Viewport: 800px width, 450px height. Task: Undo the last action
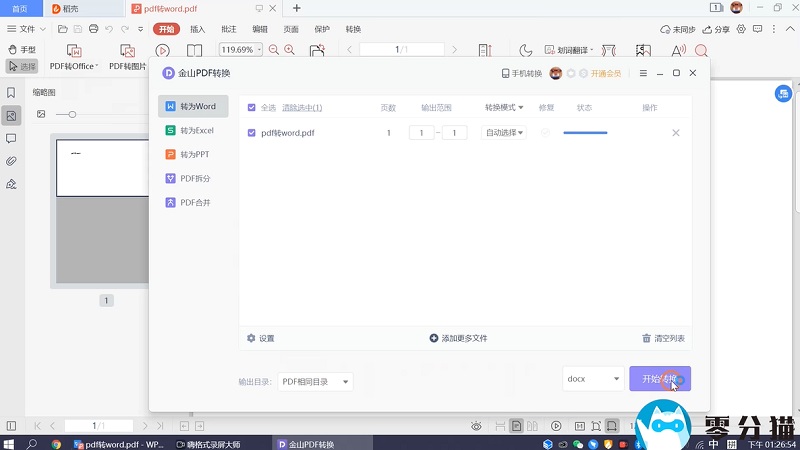109,29
